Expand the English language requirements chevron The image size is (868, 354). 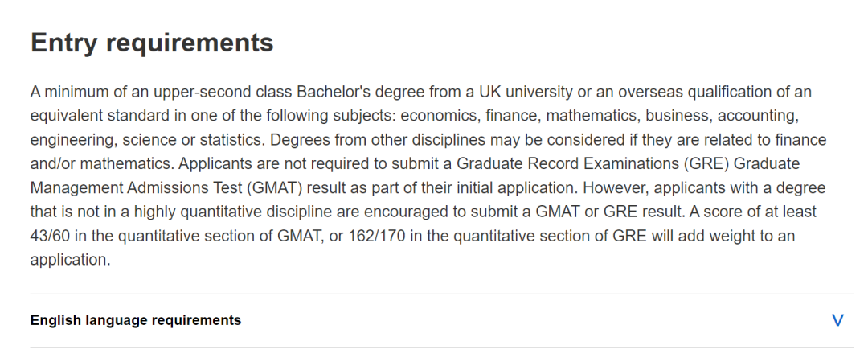pyautogui.click(x=837, y=320)
